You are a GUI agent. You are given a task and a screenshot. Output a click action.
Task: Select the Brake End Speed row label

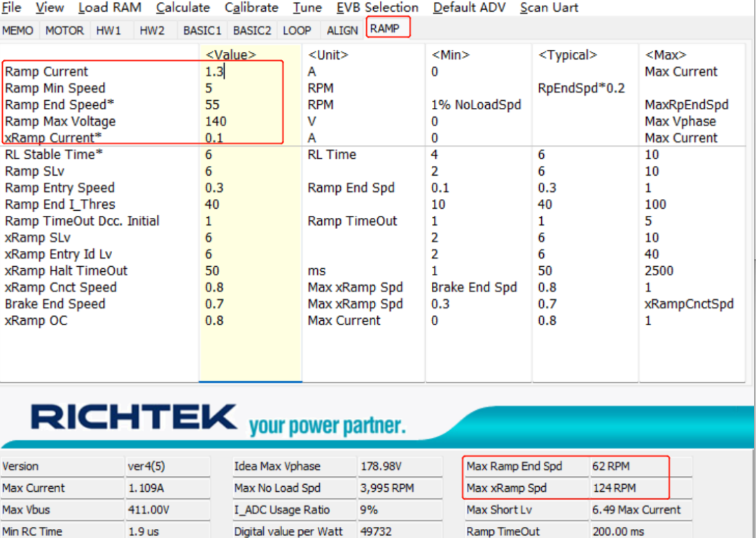point(55,303)
